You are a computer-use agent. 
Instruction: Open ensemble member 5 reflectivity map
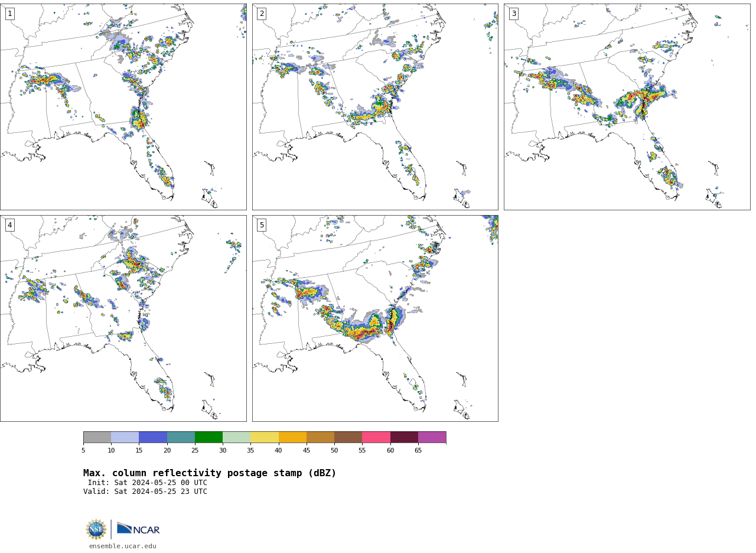[x=375, y=318]
